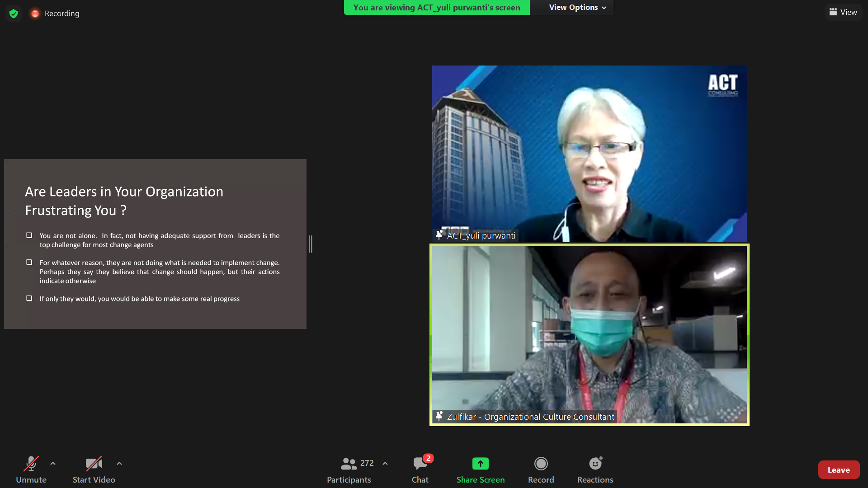The width and height of the screenshot is (868, 488).
Task: Expand audio options arrow next to Unmute
Action: coord(53,464)
